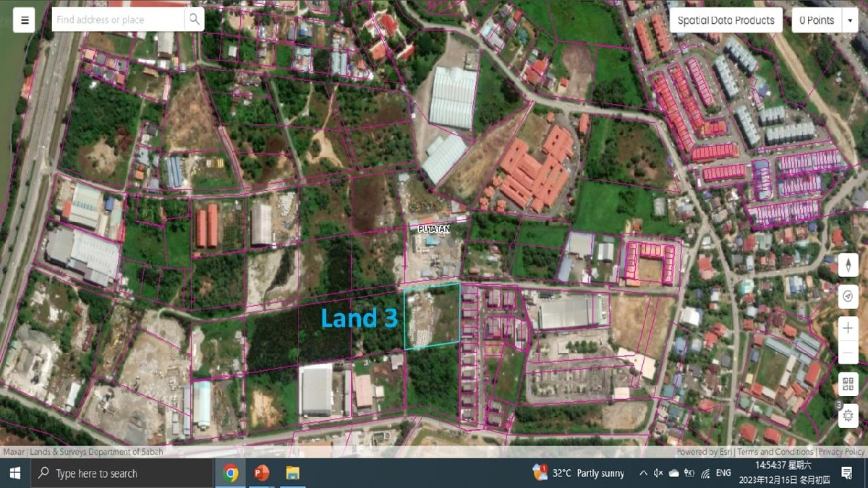Open the basemap gallery grid icon

coord(848,384)
